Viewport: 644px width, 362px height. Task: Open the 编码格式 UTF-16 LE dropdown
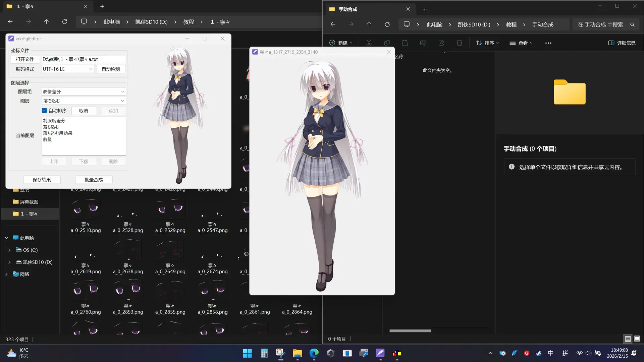pyautogui.click(x=67, y=69)
